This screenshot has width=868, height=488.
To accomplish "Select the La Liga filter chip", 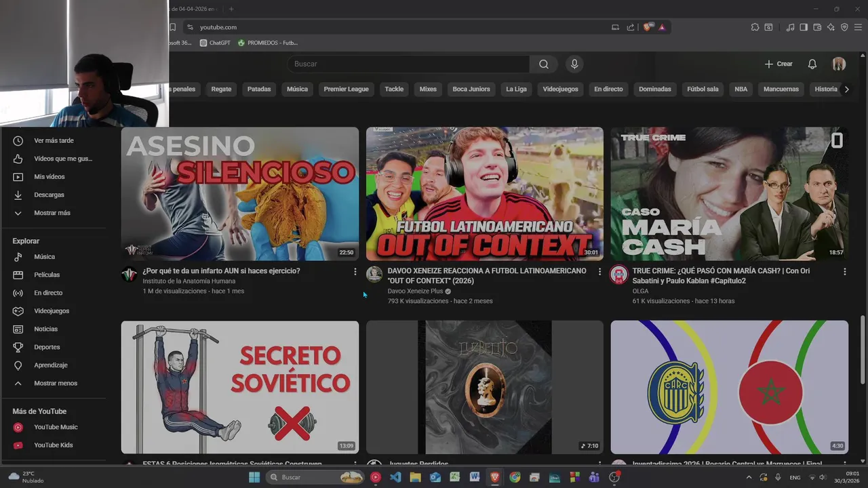I will click(516, 89).
